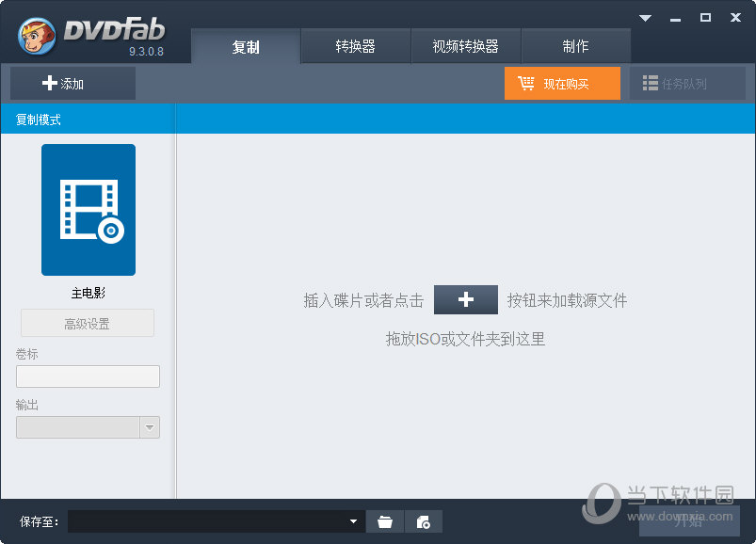Viewport: 756px width, 544px height.
Task: Click the shopping cart icon
Action: 526,84
